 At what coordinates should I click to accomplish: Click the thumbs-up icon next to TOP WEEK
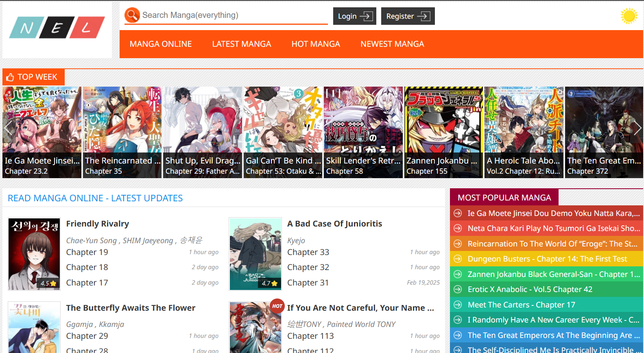(x=10, y=77)
